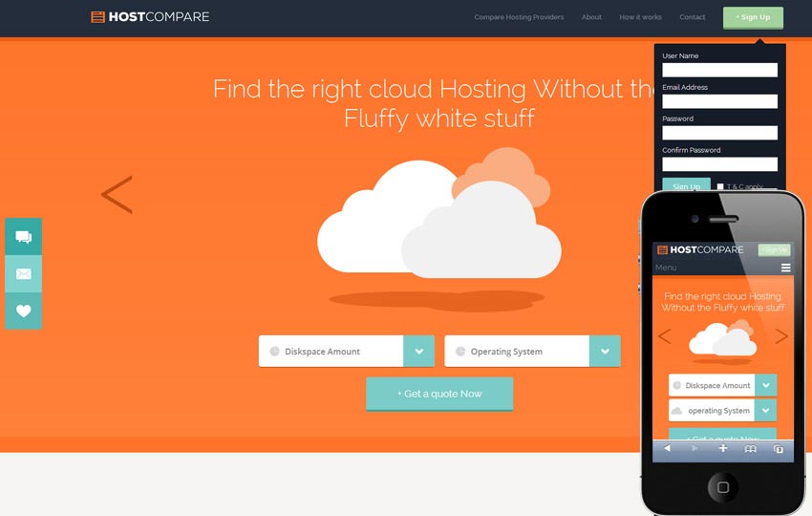The height and width of the screenshot is (516, 812).
Task: Open the mobile hamburger menu icon
Action: [785, 268]
